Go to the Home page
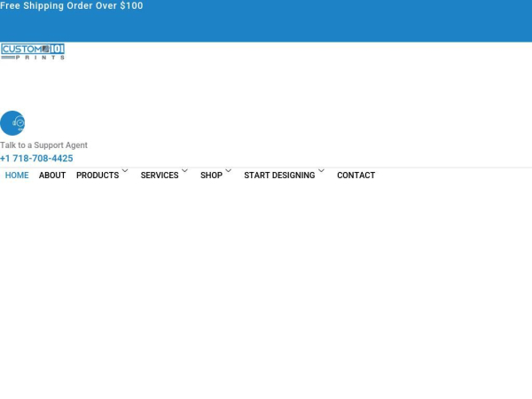 pyautogui.click(x=17, y=176)
